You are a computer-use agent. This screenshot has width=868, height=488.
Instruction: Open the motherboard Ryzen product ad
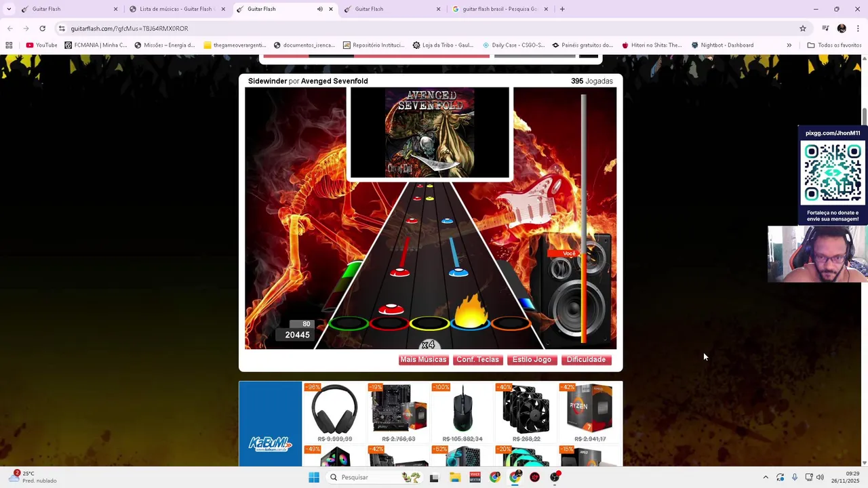[399, 413]
